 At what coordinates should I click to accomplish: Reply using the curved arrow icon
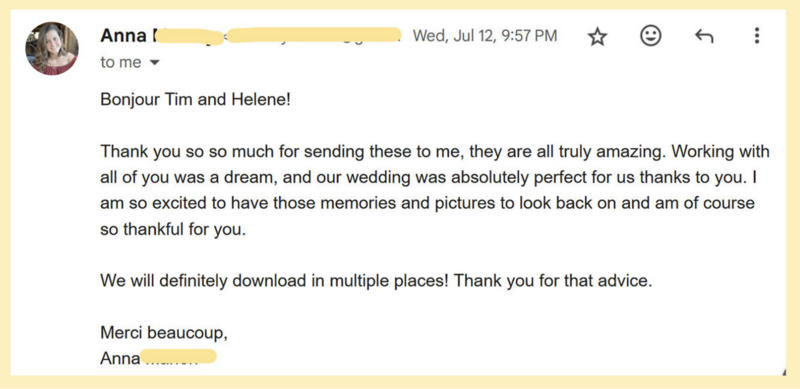click(x=704, y=36)
